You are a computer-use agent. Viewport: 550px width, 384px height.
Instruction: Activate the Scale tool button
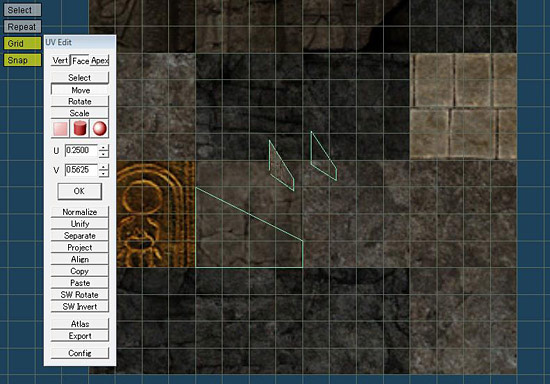tap(80, 113)
